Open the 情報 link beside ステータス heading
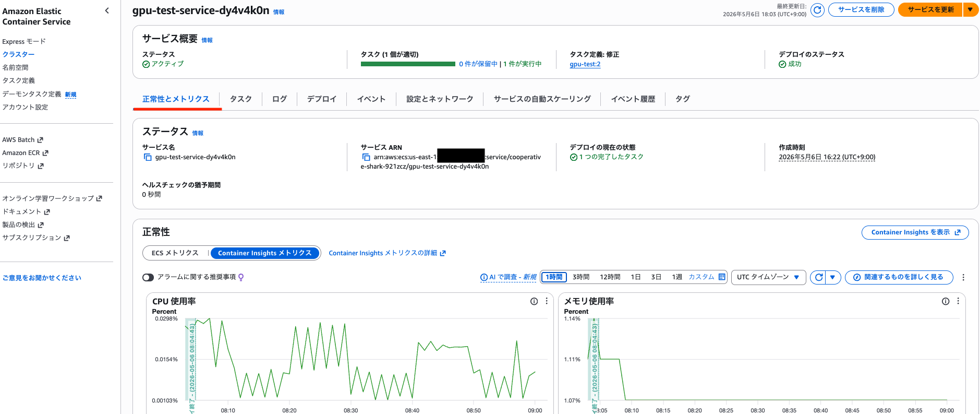The height and width of the screenshot is (414, 980). click(198, 133)
